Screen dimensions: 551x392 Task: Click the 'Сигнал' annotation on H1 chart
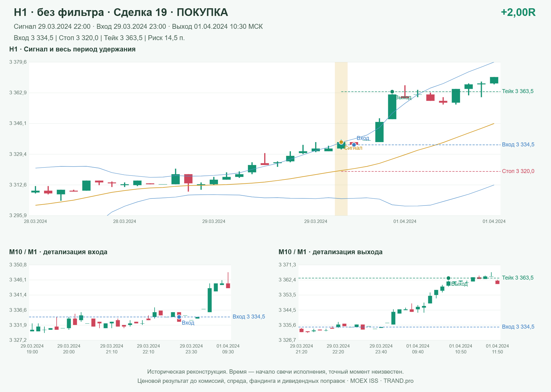point(353,148)
